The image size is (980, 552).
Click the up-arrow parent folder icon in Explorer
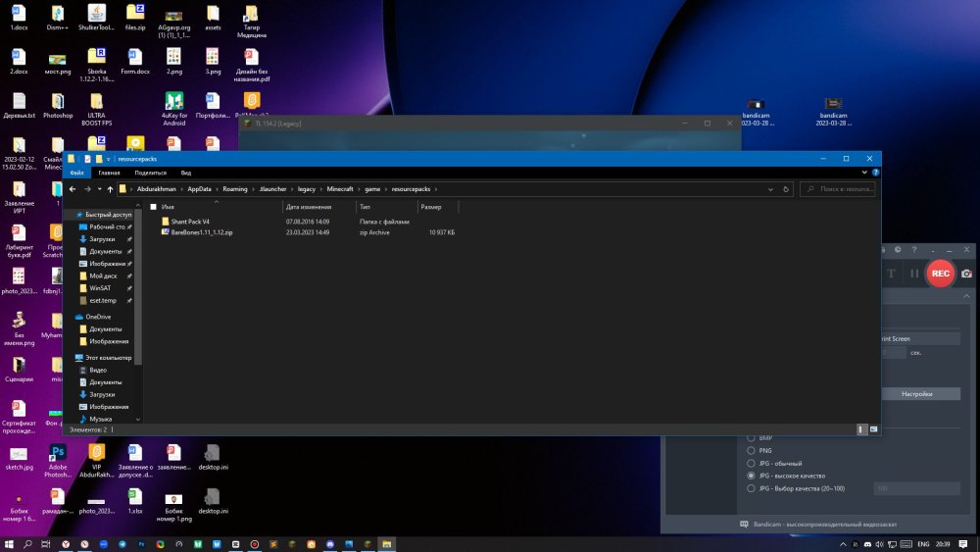click(110, 189)
